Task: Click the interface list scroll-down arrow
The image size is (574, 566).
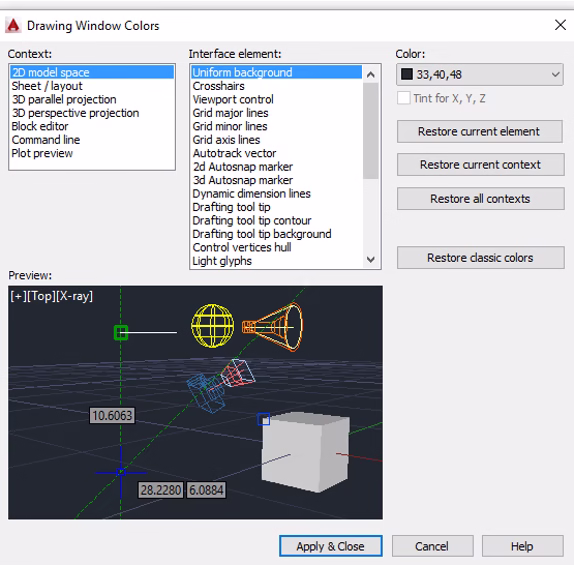Action: coord(371,260)
